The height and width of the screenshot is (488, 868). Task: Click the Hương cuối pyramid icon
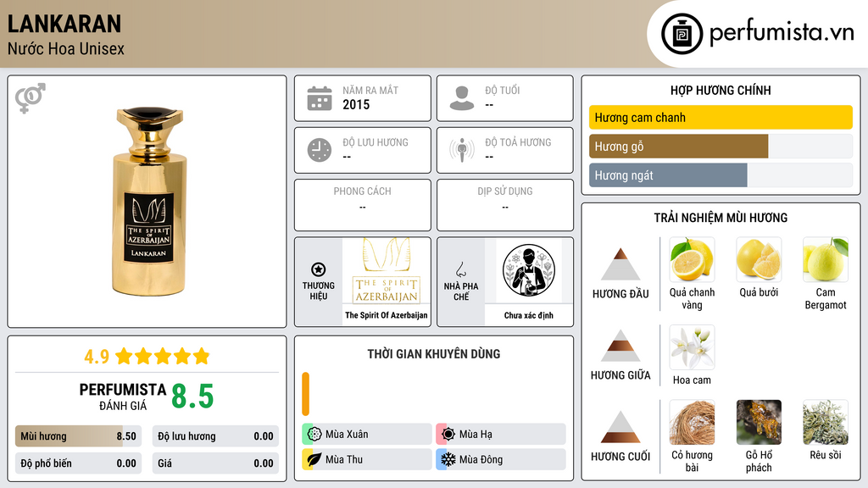(620, 427)
